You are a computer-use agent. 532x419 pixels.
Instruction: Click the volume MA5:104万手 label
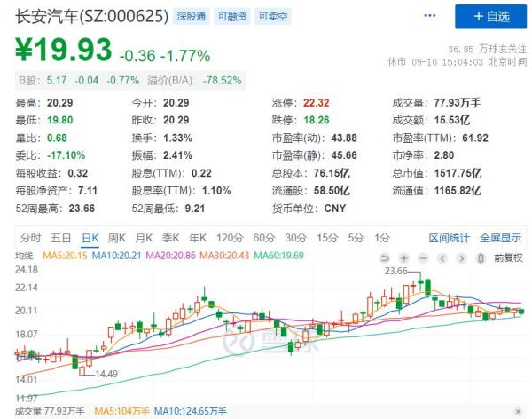pyautogui.click(x=121, y=412)
